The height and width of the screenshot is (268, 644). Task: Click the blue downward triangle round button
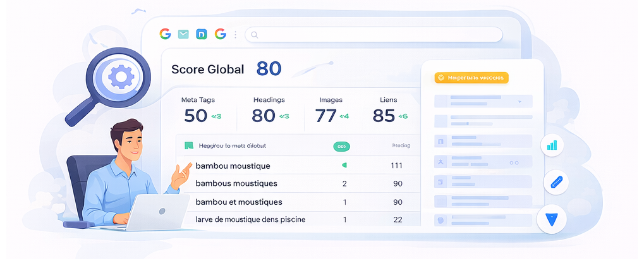(x=551, y=219)
